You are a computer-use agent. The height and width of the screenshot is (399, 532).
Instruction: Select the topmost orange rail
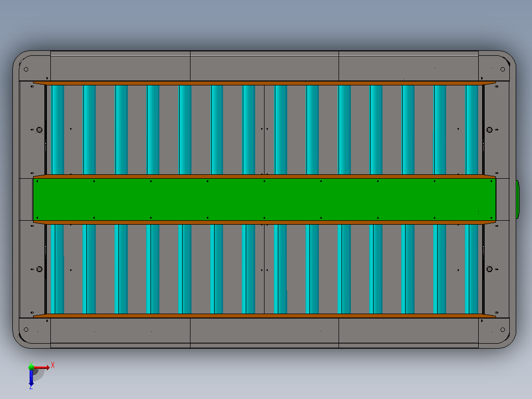[265, 83]
